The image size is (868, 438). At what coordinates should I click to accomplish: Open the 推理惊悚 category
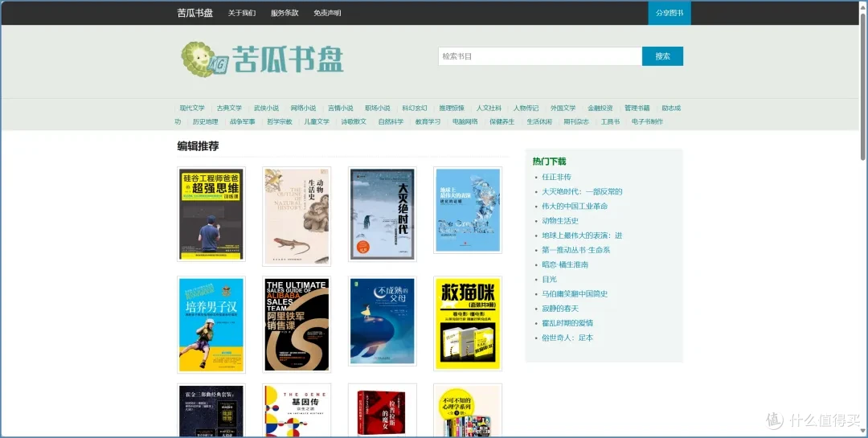point(452,108)
